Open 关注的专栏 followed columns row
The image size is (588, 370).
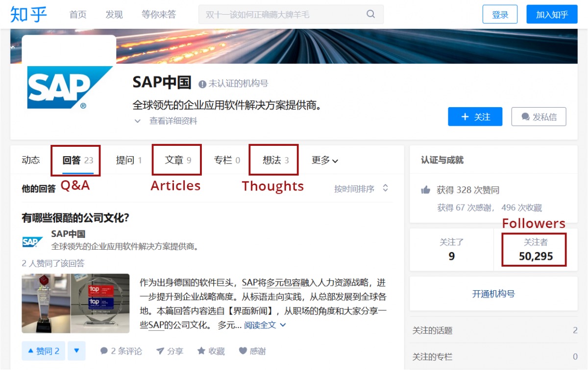tap(495, 357)
